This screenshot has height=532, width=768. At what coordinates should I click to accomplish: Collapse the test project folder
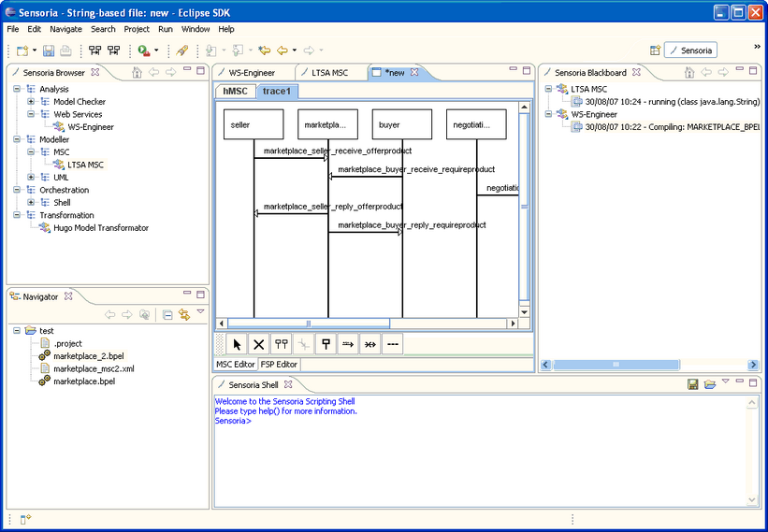coord(17,331)
